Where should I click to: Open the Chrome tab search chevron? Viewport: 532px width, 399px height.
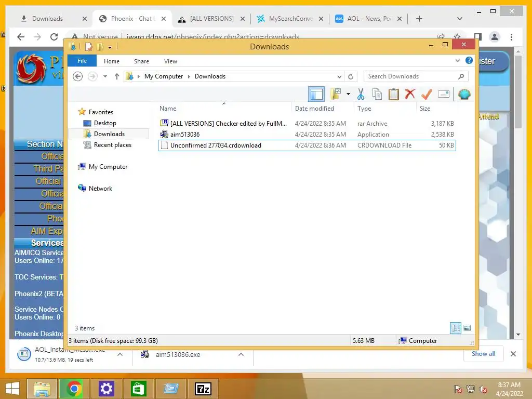coord(459,19)
